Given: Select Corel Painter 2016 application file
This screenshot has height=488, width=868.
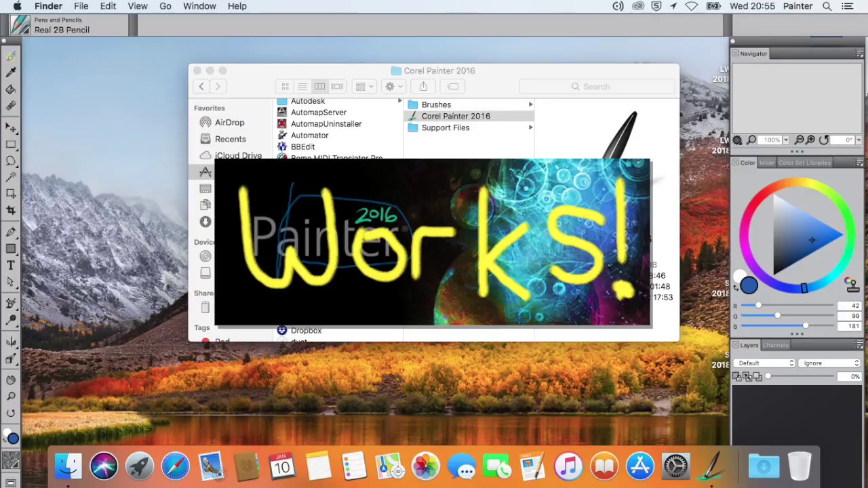Looking at the screenshot, I should click(x=469, y=116).
